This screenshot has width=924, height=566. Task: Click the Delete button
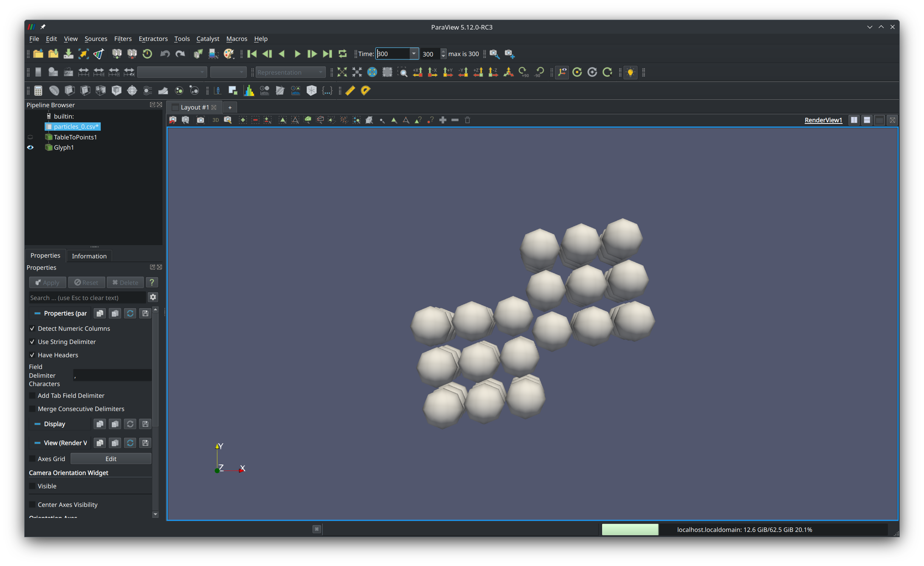[x=125, y=283]
